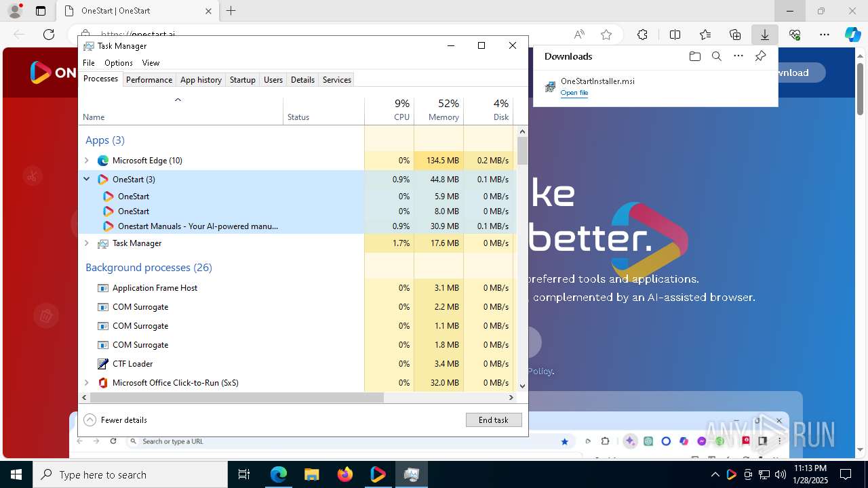The image size is (868, 488).
Task: Open the notification center icon
Action: [846, 474]
